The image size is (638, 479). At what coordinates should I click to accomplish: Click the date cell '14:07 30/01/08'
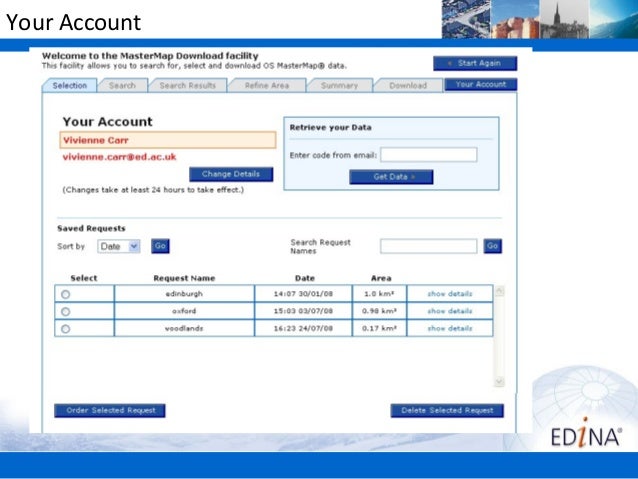(x=303, y=294)
